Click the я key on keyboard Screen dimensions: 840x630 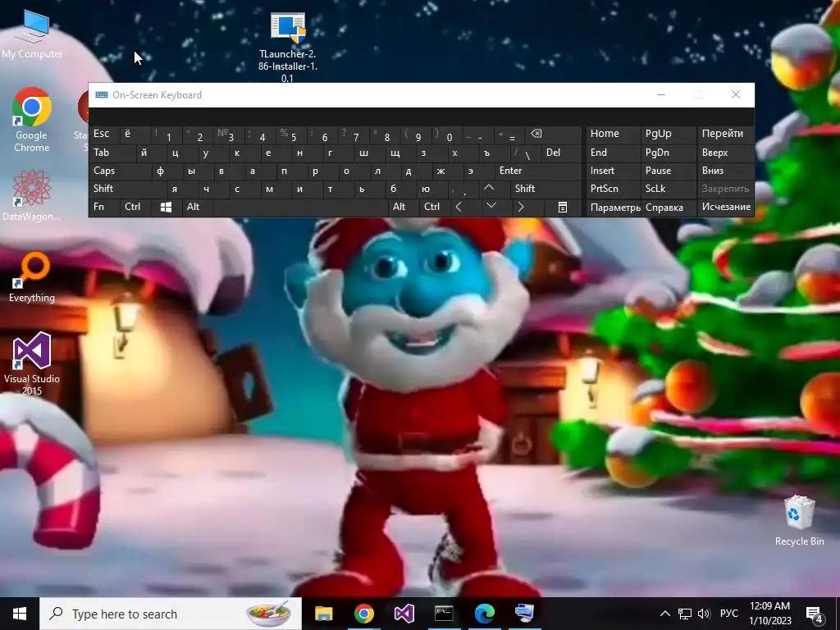(x=182, y=189)
